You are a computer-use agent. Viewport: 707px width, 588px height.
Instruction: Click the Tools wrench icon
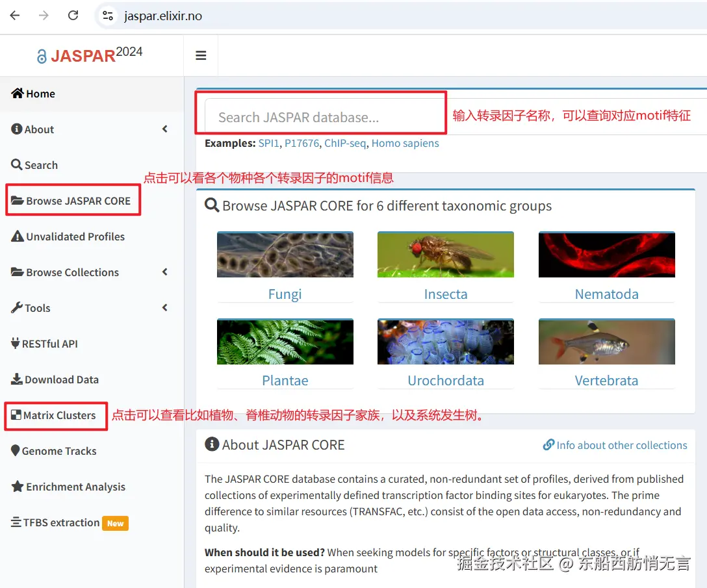17,307
